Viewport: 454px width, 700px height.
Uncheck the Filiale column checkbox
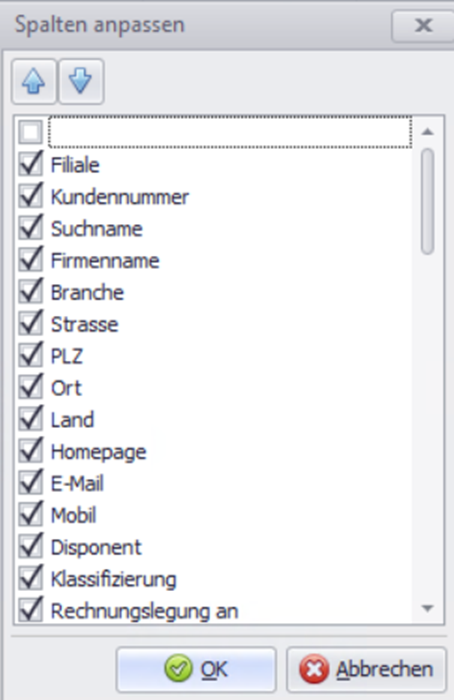[x=30, y=164]
